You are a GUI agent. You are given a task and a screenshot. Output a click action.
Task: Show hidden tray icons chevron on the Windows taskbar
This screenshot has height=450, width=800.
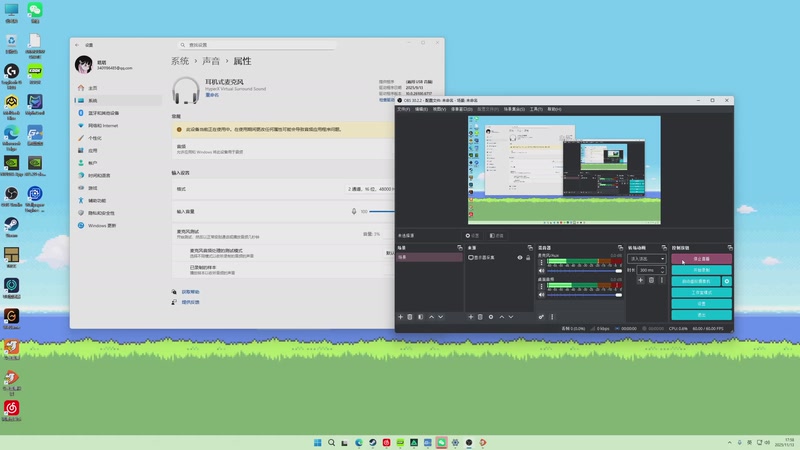coord(730,442)
